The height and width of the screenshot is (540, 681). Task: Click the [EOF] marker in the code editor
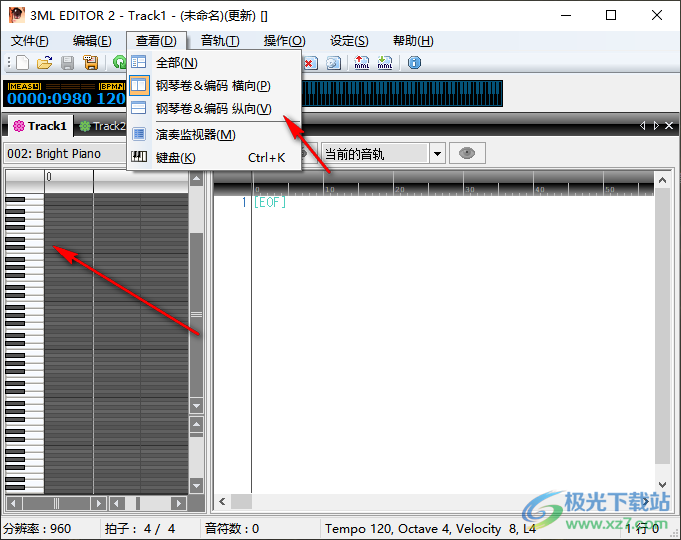tap(270, 202)
